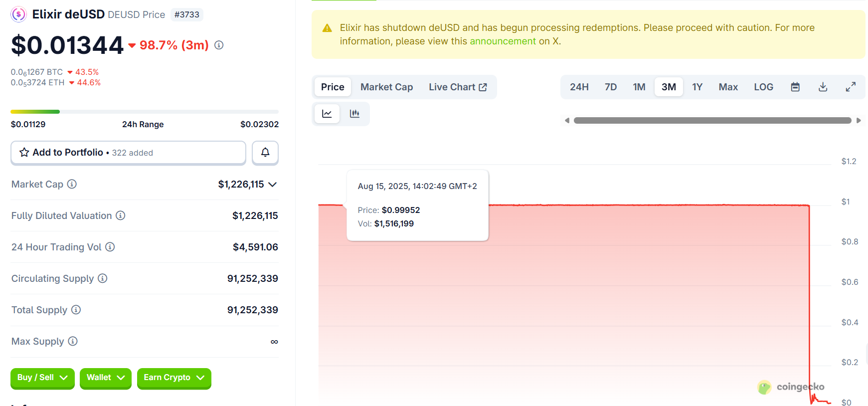This screenshot has height=406, width=868.
Task: Show Fully Diluted Valuation info icon
Action: coord(120,215)
